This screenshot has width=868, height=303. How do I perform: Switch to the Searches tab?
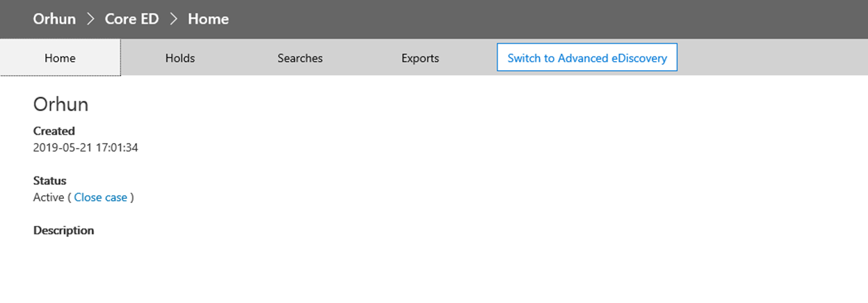click(x=300, y=58)
